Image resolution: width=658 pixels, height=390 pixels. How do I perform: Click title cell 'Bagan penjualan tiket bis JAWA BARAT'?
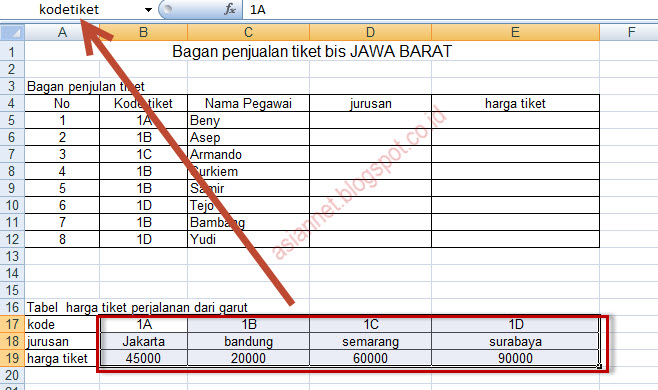click(312, 52)
